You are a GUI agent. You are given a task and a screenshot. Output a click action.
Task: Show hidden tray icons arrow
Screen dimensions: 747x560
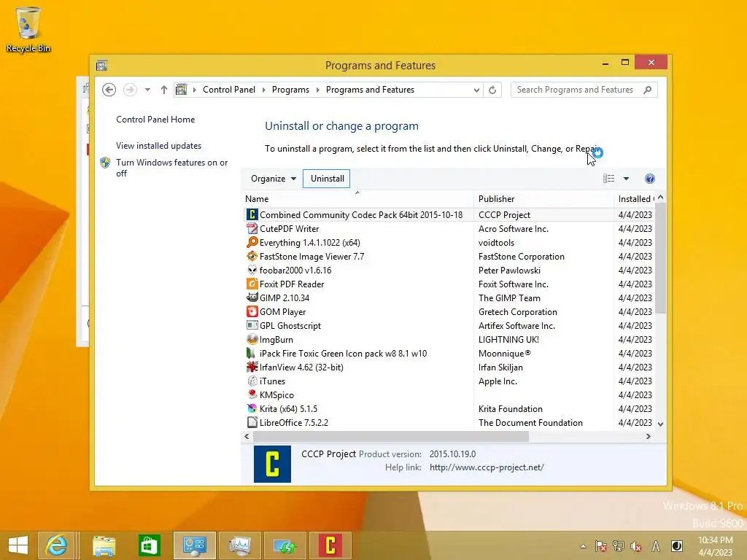(x=583, y=546)
